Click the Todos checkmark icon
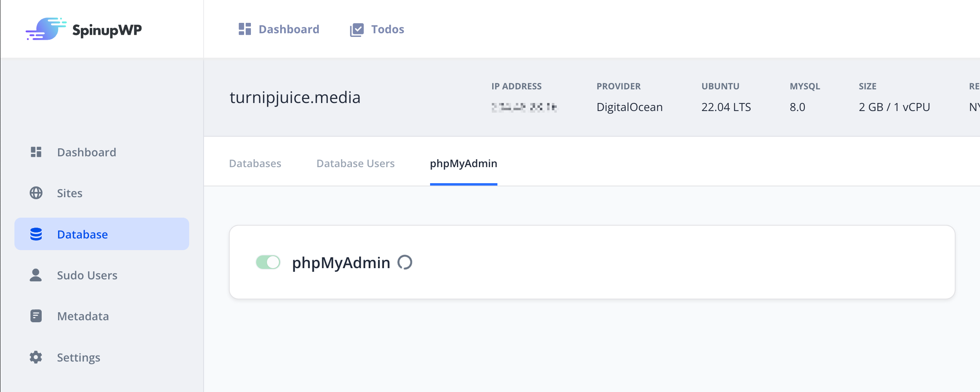The width and height of the screenshot is (980, 392). point(357,28)
